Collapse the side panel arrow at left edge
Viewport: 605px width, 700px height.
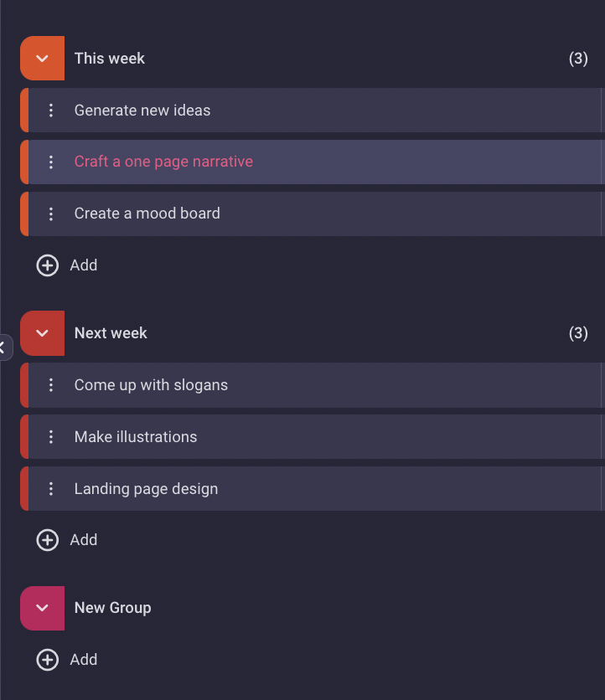(3, 346)
